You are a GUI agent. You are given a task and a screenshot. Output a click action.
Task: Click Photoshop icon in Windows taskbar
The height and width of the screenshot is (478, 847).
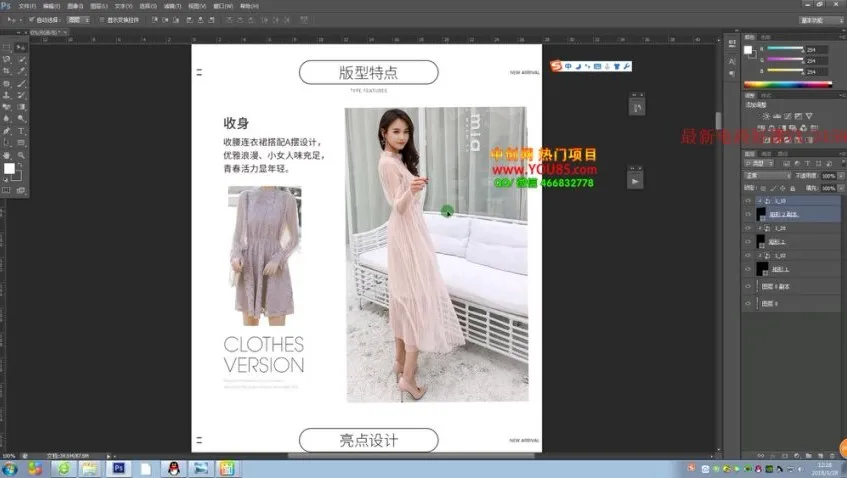[119, 467]
